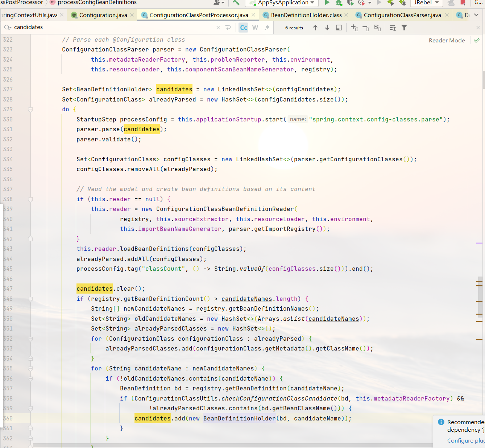Toggle Match Case (Cc) search option

pyautogui.click(x=244, y=28)
